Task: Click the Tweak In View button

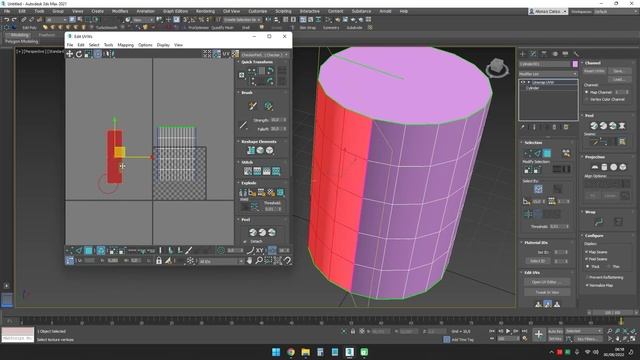Action: pos(547,292)
